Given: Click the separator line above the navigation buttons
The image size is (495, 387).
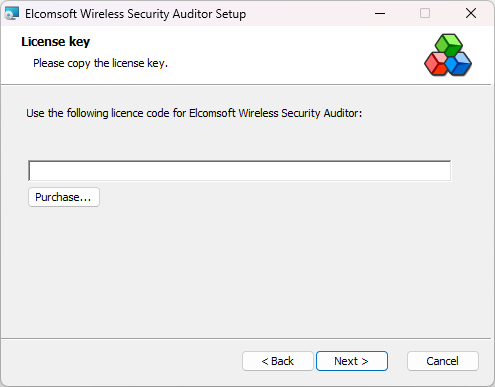Looking at the screenshot, I should [x=246, y=339].
